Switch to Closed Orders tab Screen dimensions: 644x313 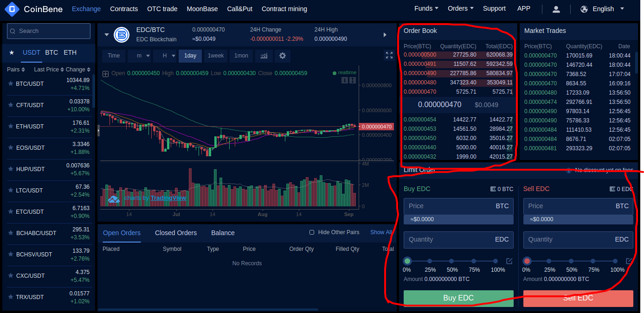(x=176, y=233)
